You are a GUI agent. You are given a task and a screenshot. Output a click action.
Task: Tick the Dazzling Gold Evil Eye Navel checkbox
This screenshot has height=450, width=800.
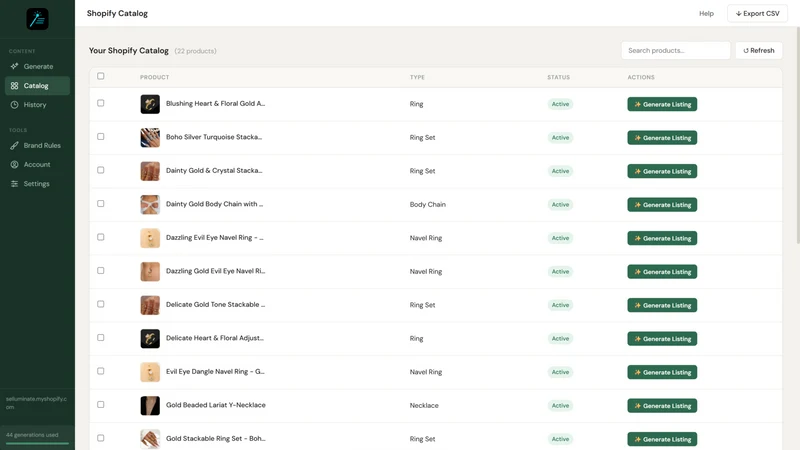click(101, 270)
